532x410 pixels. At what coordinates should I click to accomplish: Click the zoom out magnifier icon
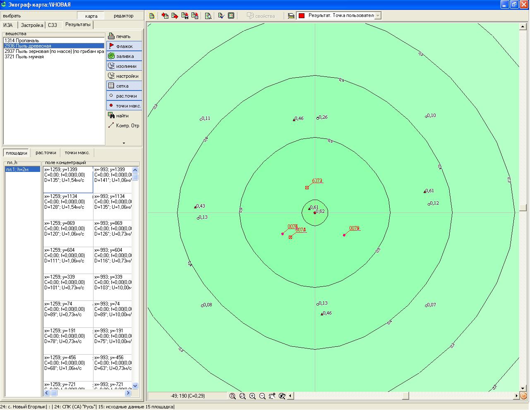pyautogui.click(x=262, y=396)
